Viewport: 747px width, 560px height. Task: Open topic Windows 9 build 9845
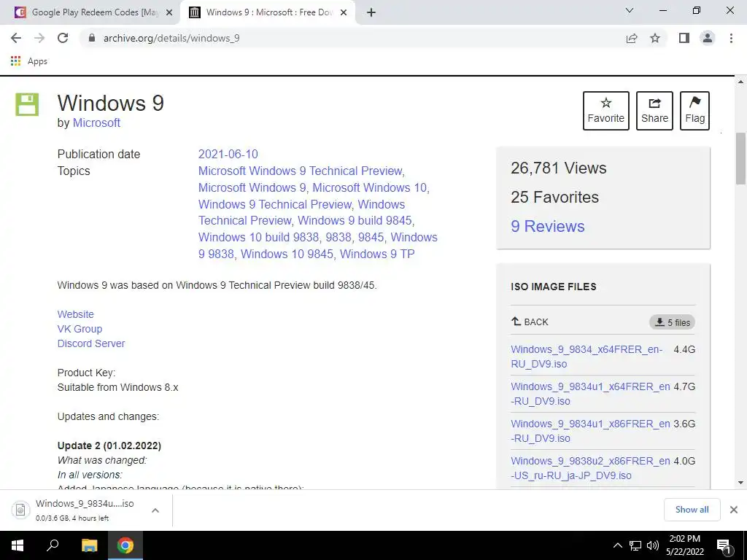355,220
